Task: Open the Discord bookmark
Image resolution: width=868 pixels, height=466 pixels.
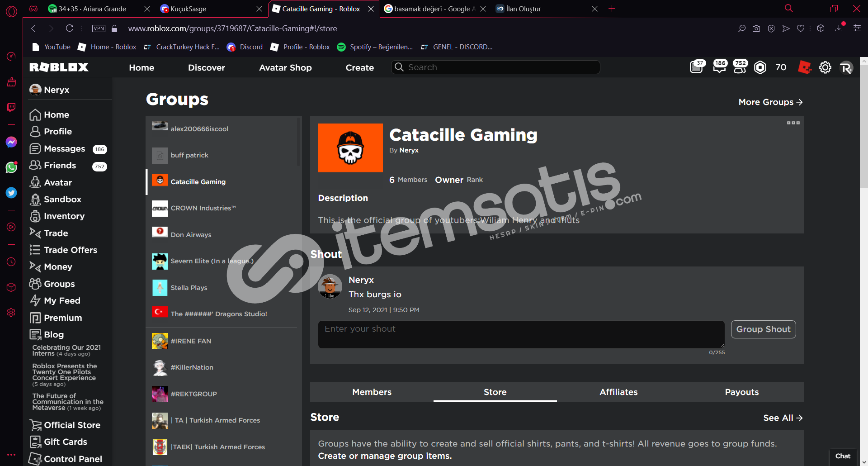Action: point(245,47)
